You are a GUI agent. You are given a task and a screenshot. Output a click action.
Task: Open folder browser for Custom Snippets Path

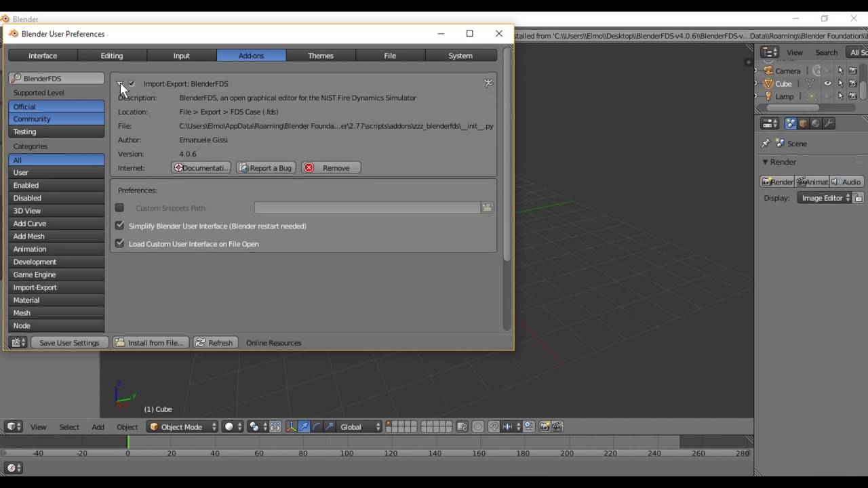coord(487,207)
